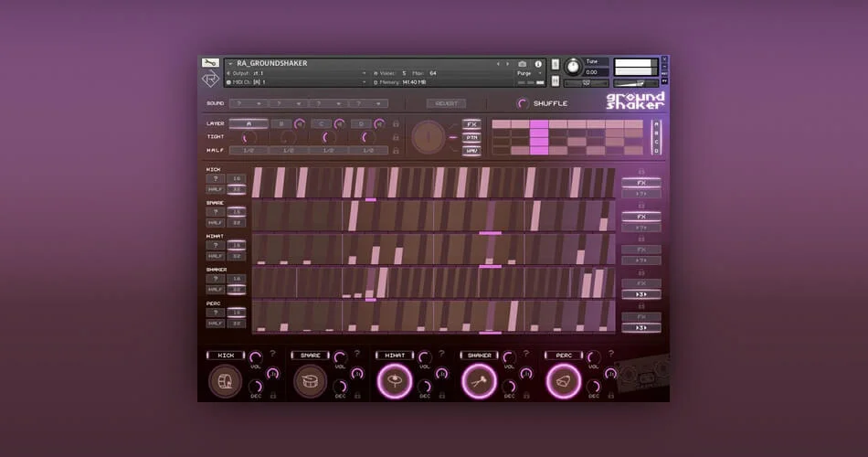Click the camera snapshot icon
This screenshot has height=457, width=868.
coord(522,64)
